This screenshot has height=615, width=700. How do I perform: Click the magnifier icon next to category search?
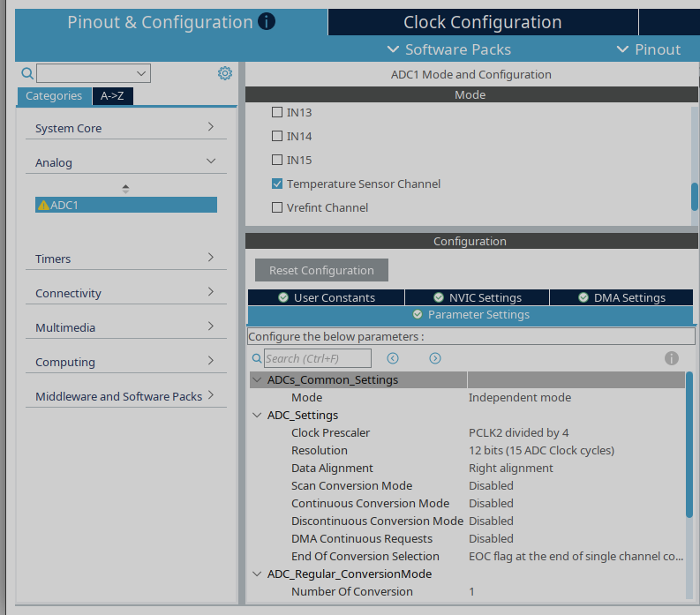(x=26, y=73)
